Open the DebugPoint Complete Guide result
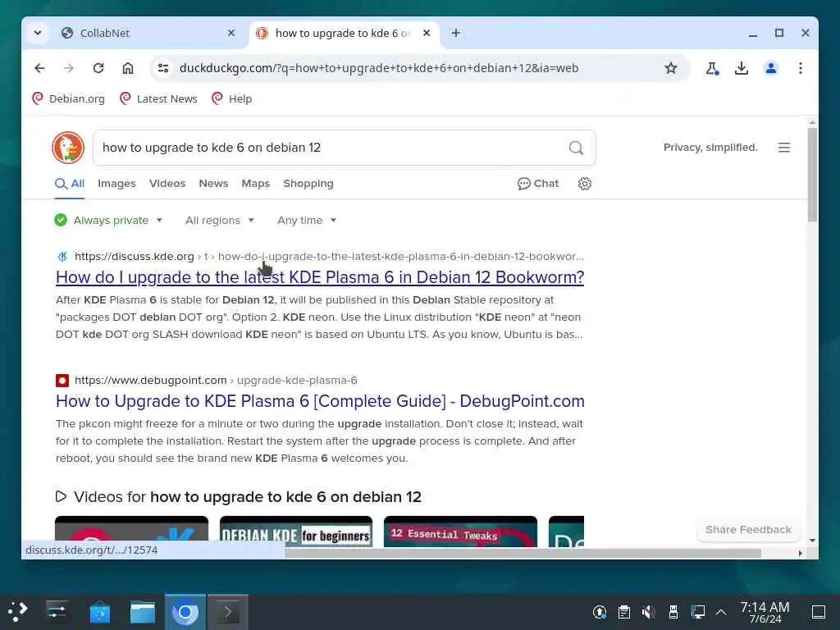This screenshot has height=630, width=840. pyautogui.click(x=320, y=400)
